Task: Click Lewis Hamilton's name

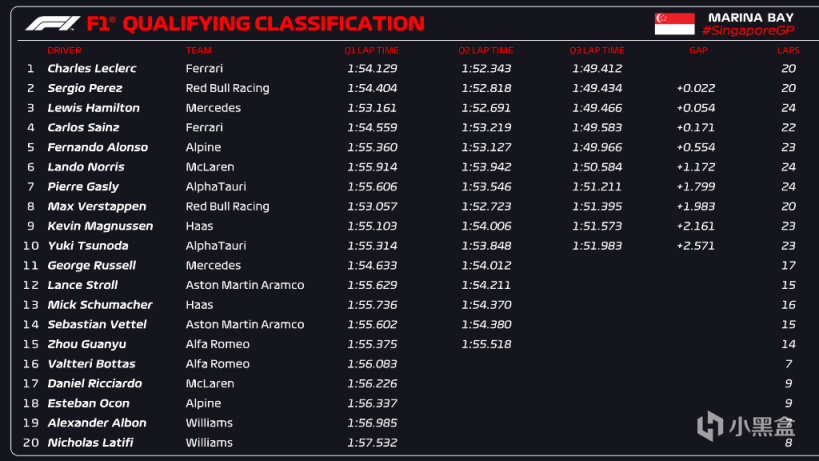Action: tap(93, 108)
